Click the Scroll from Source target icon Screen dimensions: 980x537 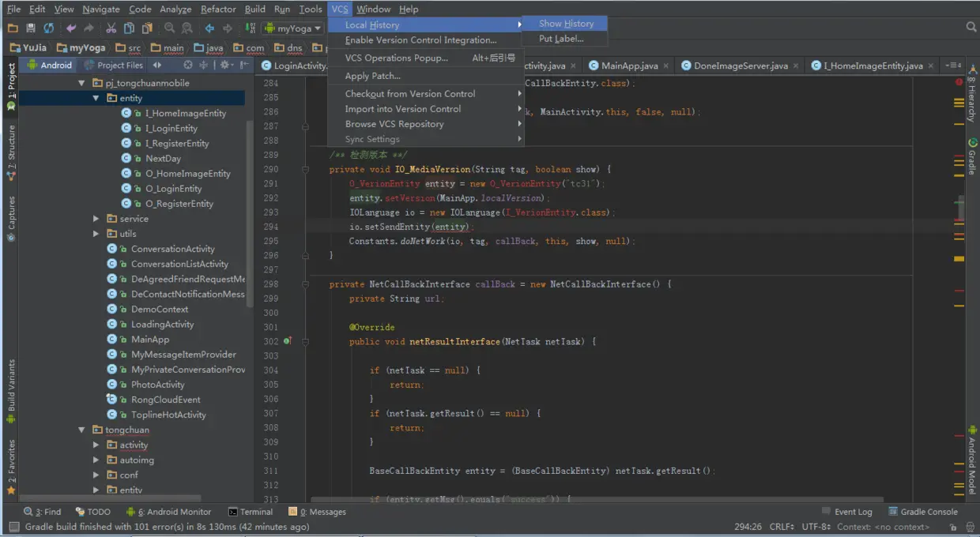(187, 65)
